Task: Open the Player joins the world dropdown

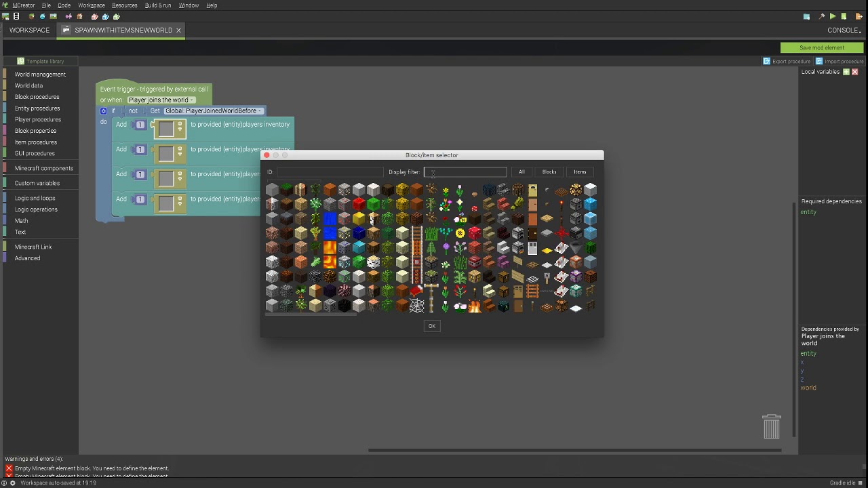Action: point(161,100)
